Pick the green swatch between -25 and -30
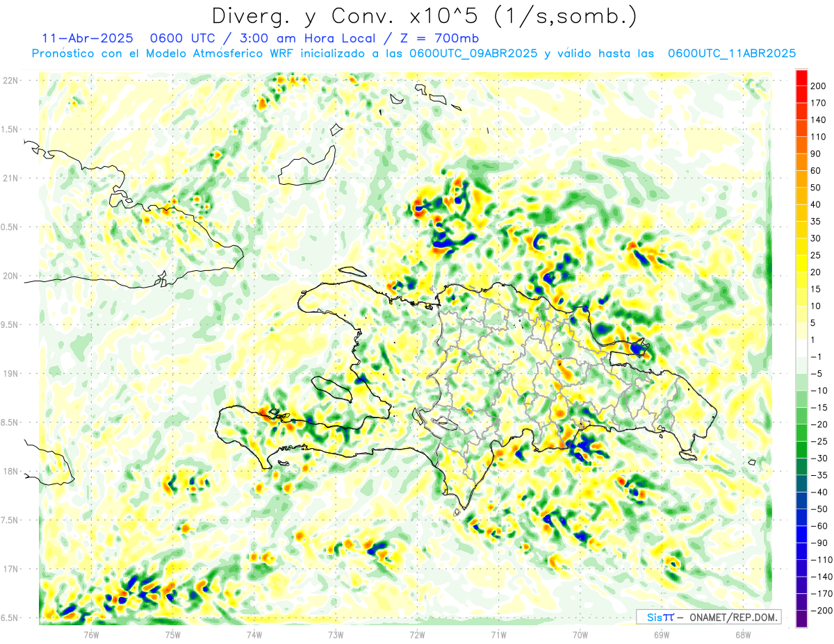 [801, 449]
